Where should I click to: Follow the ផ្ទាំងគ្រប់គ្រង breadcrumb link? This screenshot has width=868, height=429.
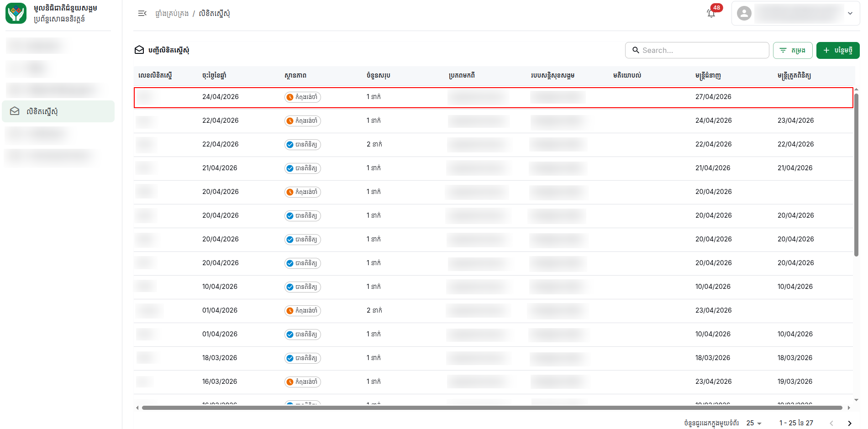pos(172,13)
